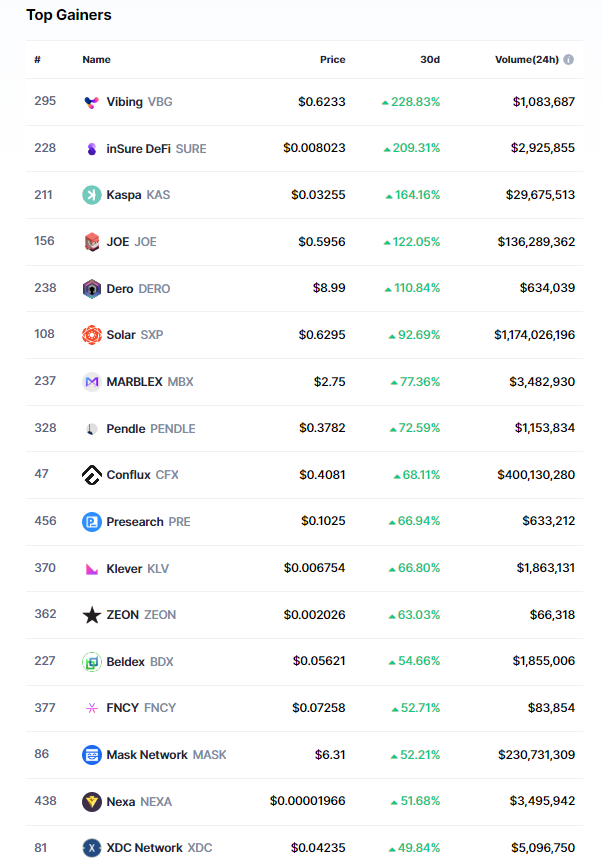The image size is (602, 867).
Task: Click the inSure DeFi coin icon
Action: pos(92,149)
